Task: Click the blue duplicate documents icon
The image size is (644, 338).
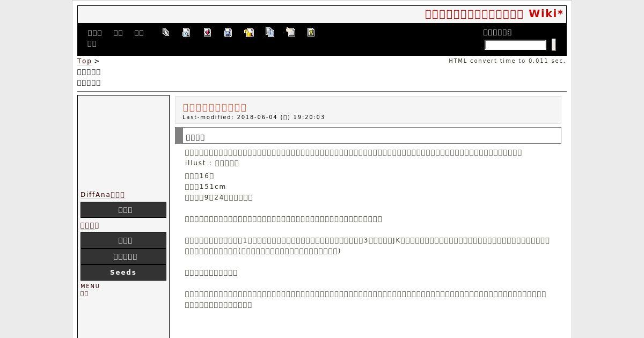Action: pos(270,32)
